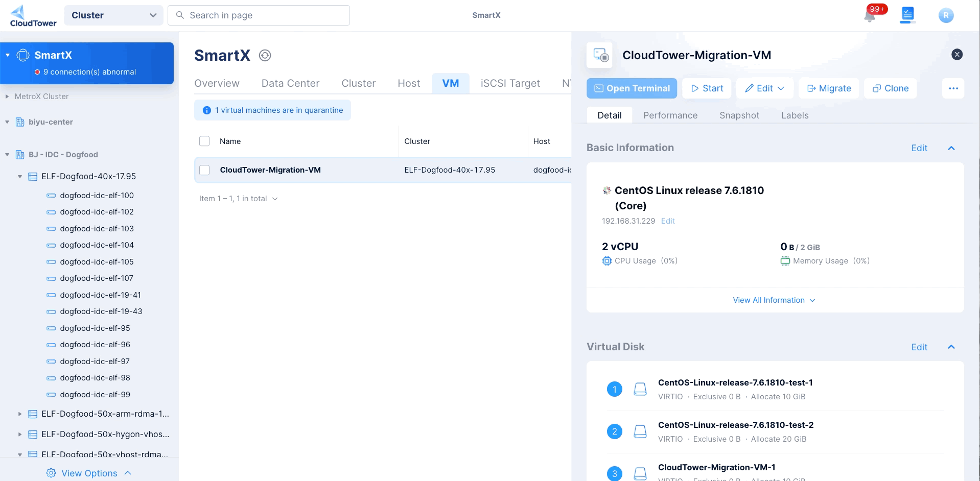
Task: Click the Open Terminal button
Action: [632, 88]
